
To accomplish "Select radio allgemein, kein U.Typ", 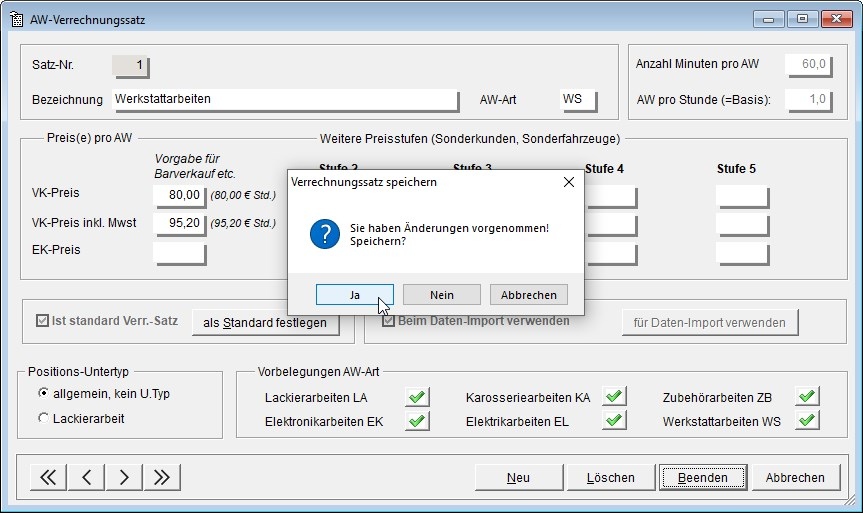I will tap(43, 393).
